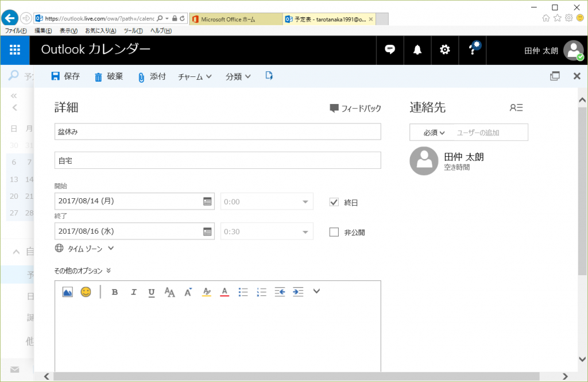This screenshot has width=588, height=382.
Task: Open the settings gear in Outlook header
Action: click(445, 49)
